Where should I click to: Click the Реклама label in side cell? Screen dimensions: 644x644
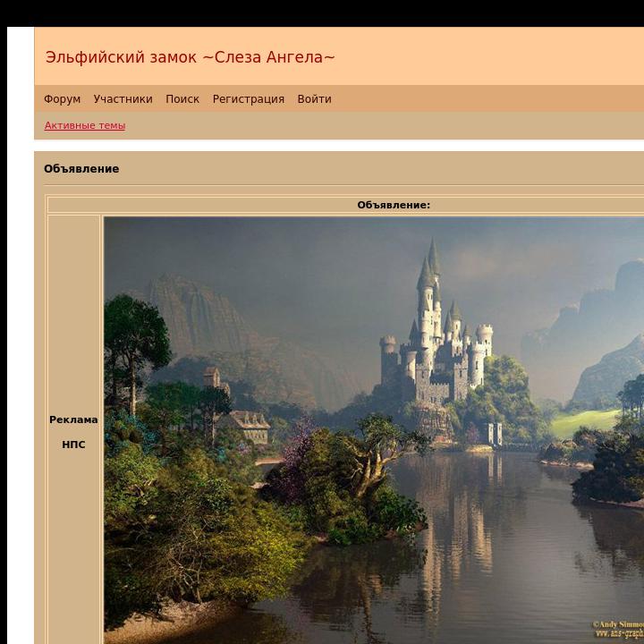[x=73, y=419]
